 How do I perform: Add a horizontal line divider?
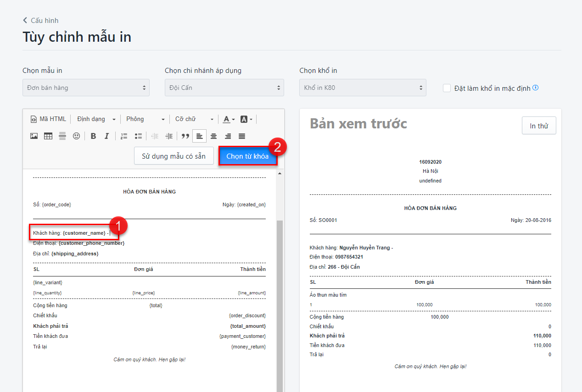click(62, 136)
